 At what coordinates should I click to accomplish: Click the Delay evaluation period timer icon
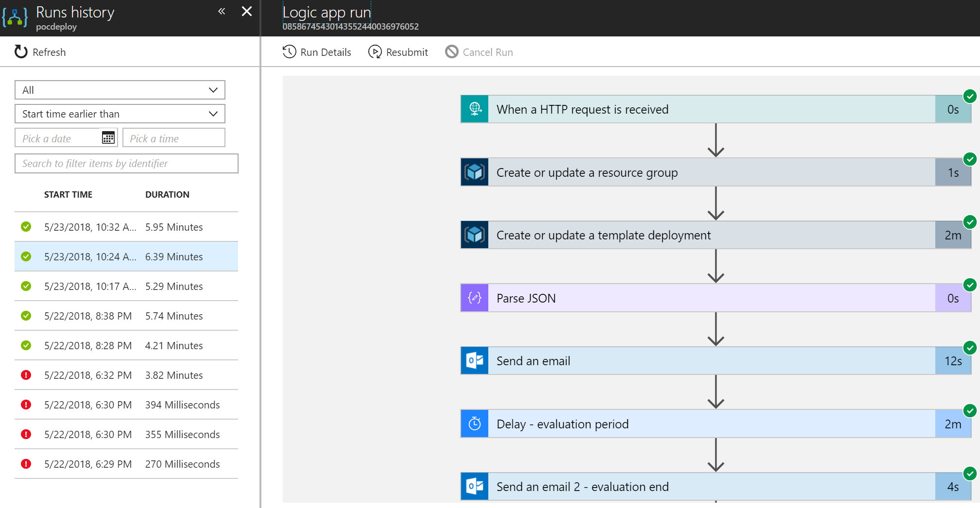[x=475, y=424]
